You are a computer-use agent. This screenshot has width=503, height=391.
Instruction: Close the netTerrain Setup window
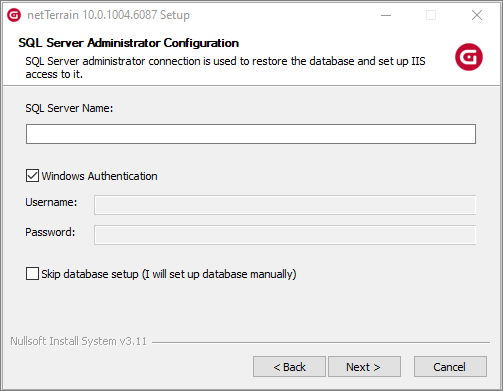click(477, 15)
